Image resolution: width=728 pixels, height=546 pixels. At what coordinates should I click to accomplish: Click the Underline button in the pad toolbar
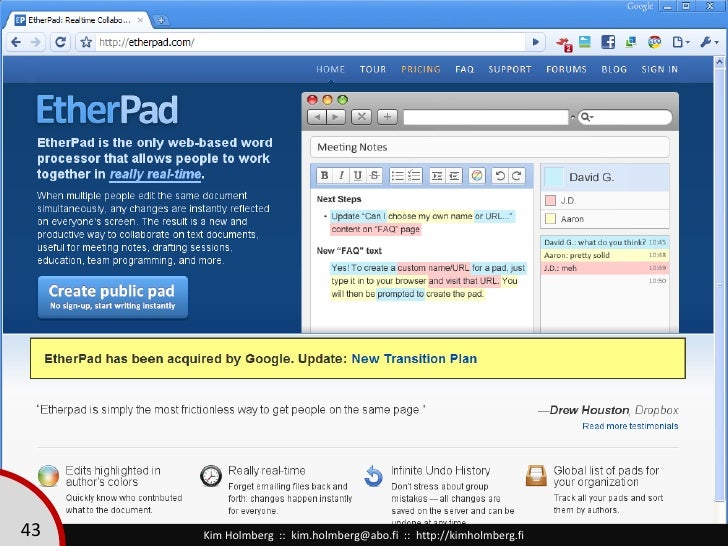point(358,175)
